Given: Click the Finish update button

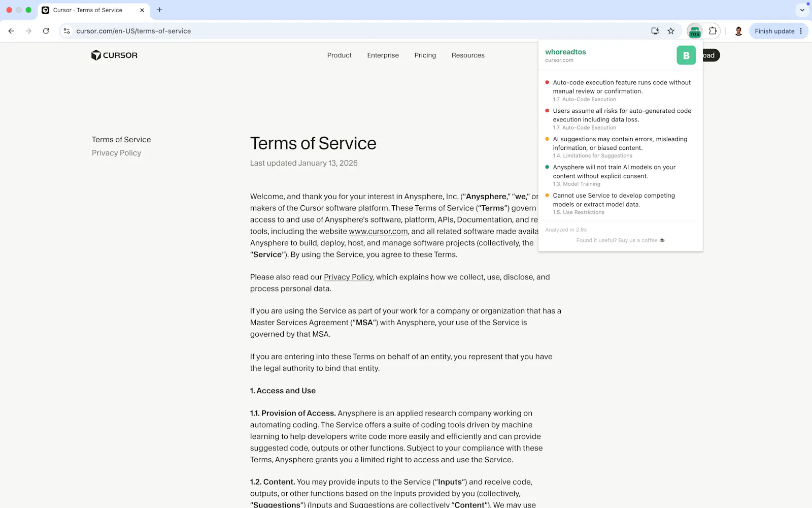Looking at the screenshot, I should tap(774, 31).
